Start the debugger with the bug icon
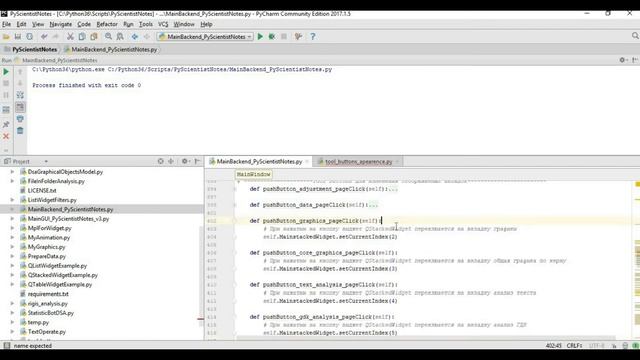 click(x=272, y=37)
